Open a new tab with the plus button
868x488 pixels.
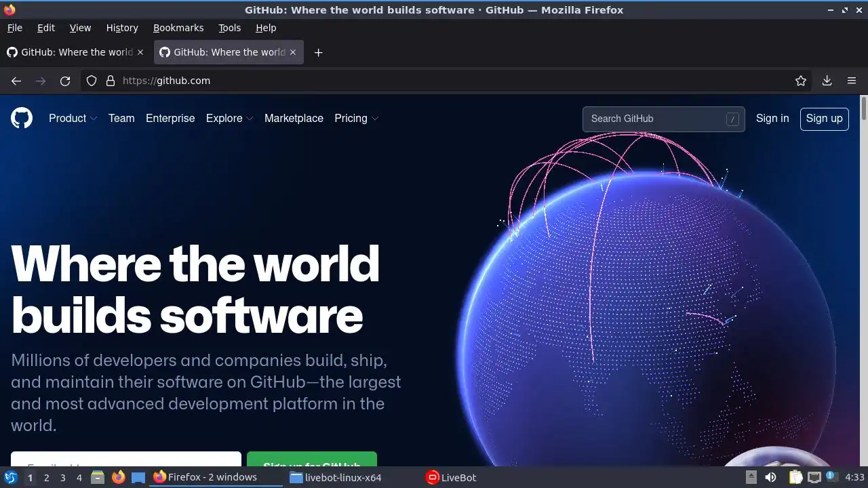click(318, 52)
